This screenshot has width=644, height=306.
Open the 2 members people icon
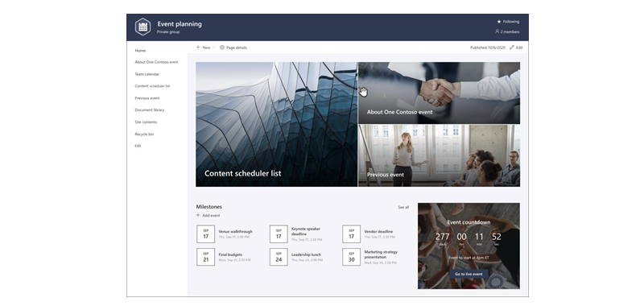click(497, 31)
